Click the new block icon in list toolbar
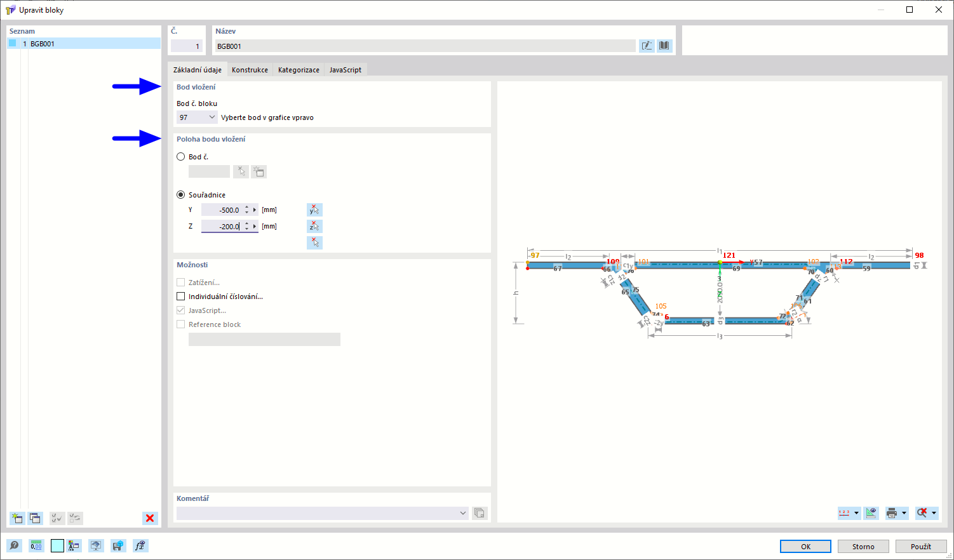 pyautogui.click(x=17, y=518)
